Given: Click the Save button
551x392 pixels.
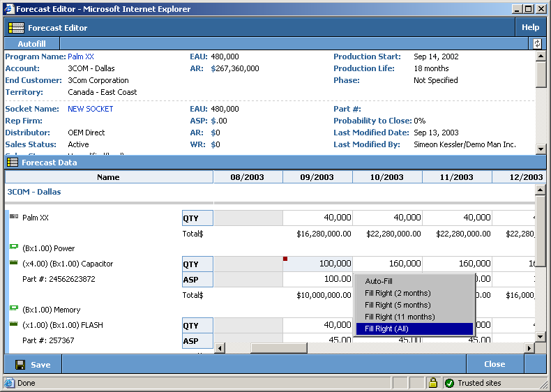Looking at the screenshot, I should tap(33, 365).
